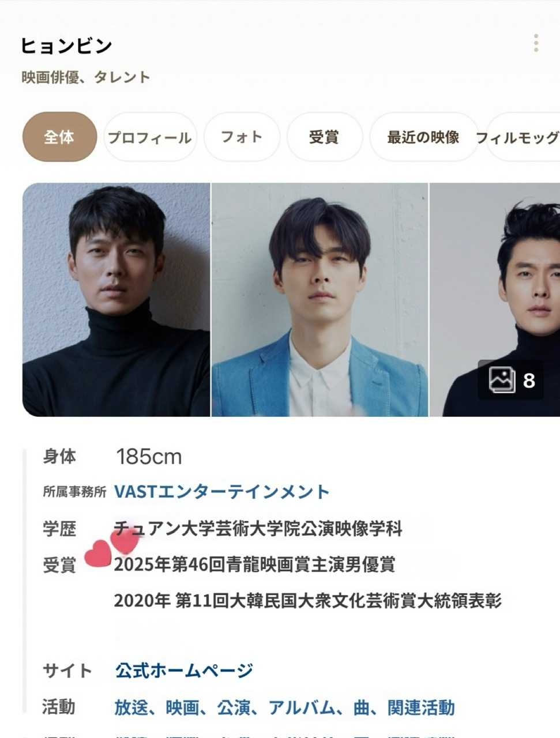Select the 全体 tab

(59, 137)
